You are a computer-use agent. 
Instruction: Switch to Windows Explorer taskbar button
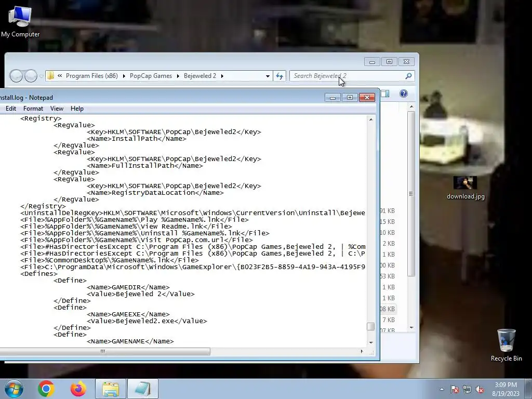pyautogui.click(x=111, y=389)
